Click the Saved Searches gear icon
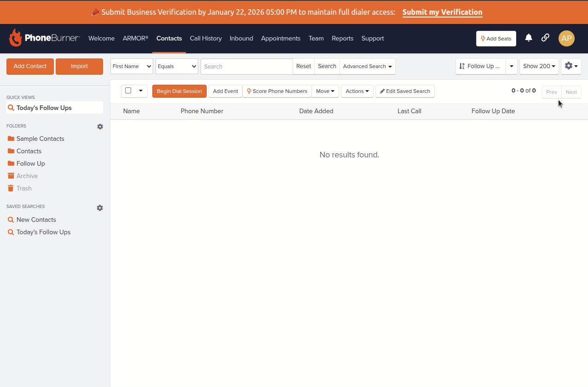 tap(100, 208)
